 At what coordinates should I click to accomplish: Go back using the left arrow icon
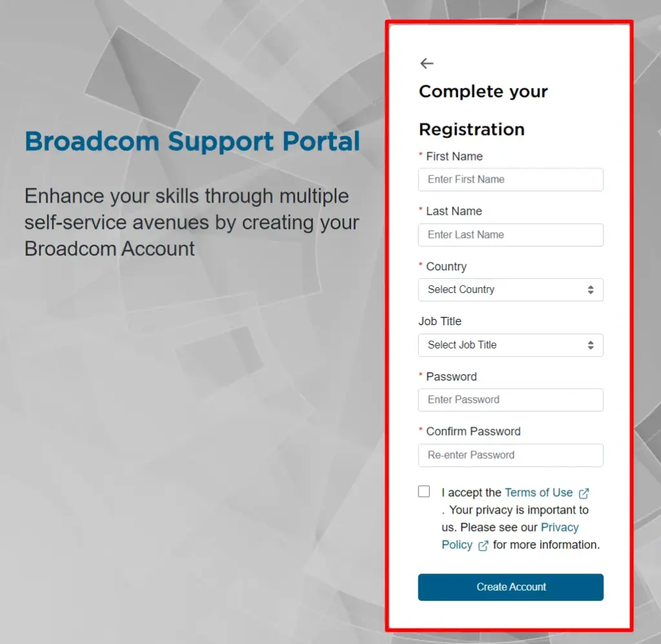click(x=427, y=63)
